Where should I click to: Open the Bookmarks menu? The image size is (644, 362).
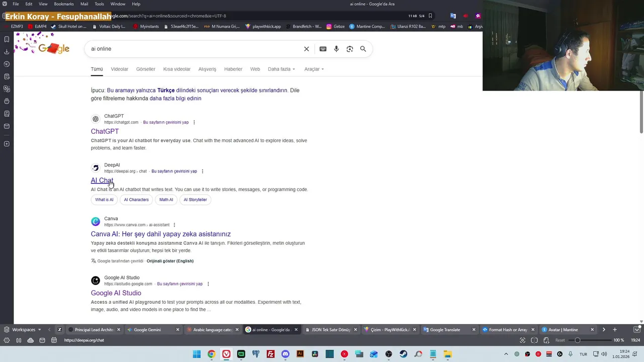64,4
